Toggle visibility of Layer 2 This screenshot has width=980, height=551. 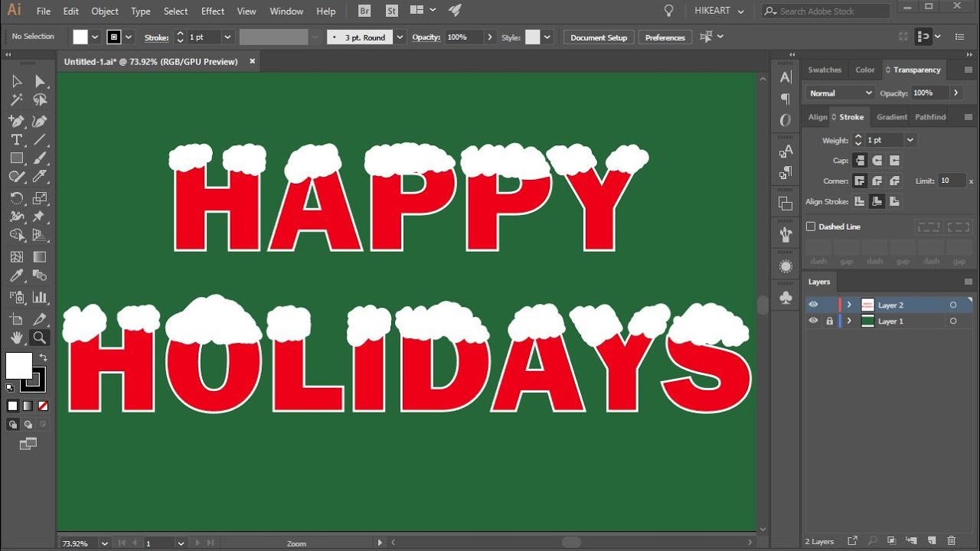click(x=813, y=305)
